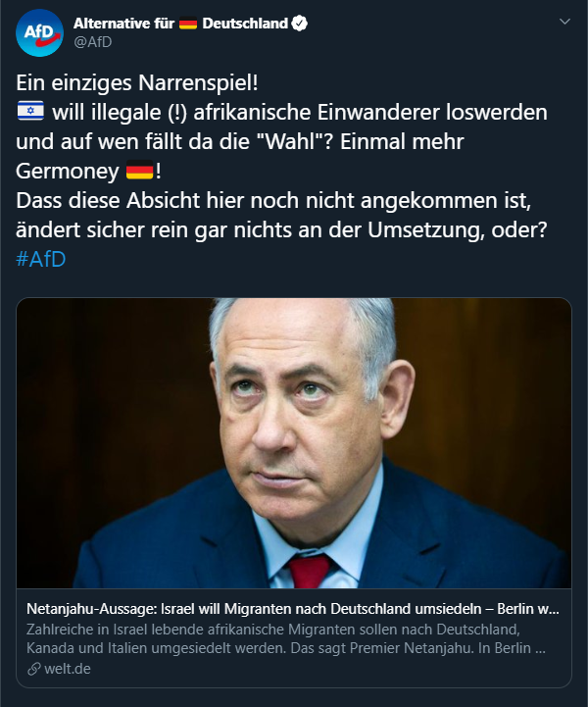Click the tweet text 'Ein einziges Narrenspiel!'

click(x=137, y=83)
